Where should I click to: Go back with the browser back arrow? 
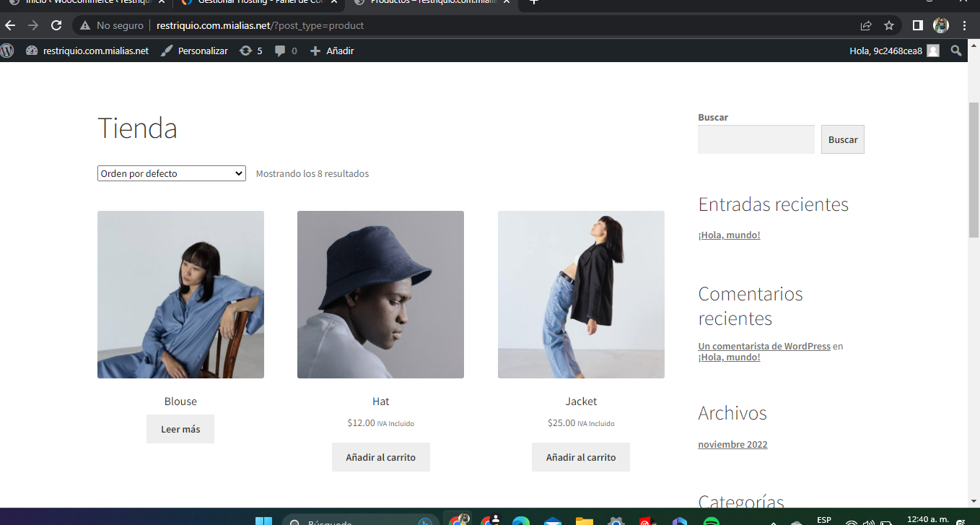click(x=10, y=25)
